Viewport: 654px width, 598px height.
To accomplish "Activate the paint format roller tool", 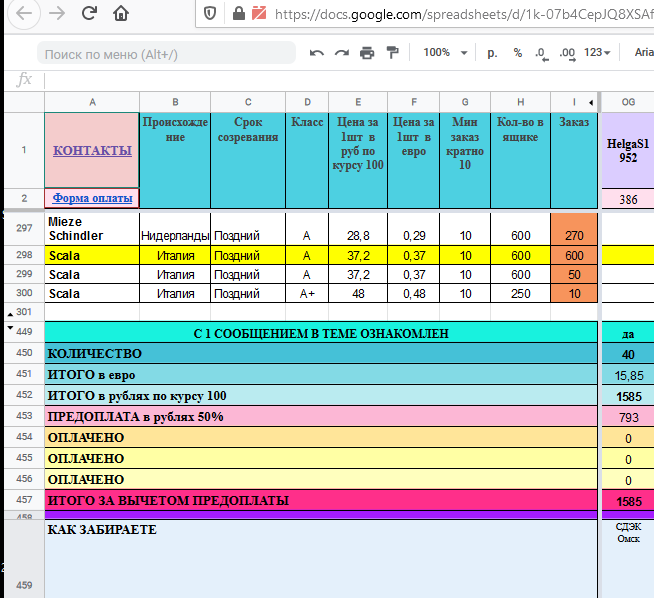I will (391, 53).
